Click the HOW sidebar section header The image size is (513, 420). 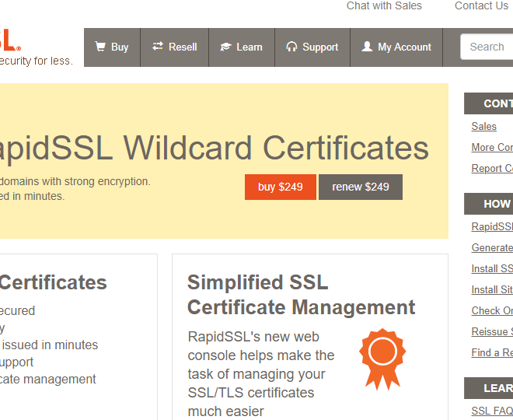(488, 204)
